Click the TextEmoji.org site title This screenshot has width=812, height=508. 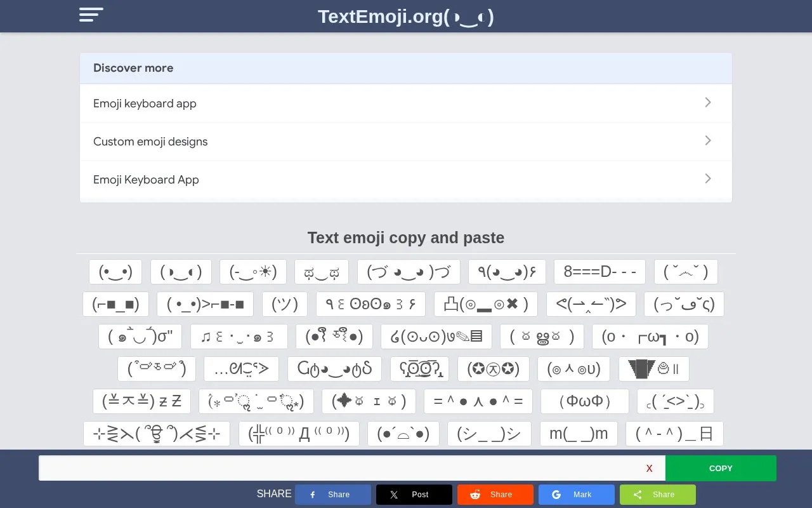pos(406,17)
